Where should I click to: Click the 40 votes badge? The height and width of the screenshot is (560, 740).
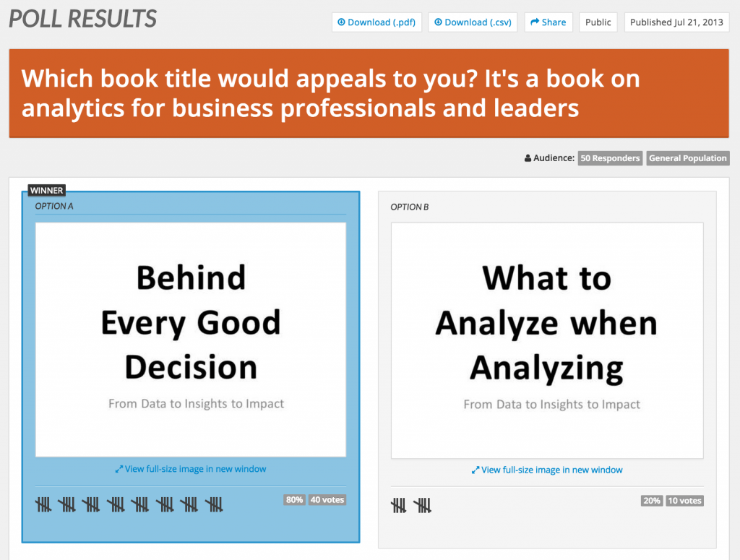click(327, 499)
